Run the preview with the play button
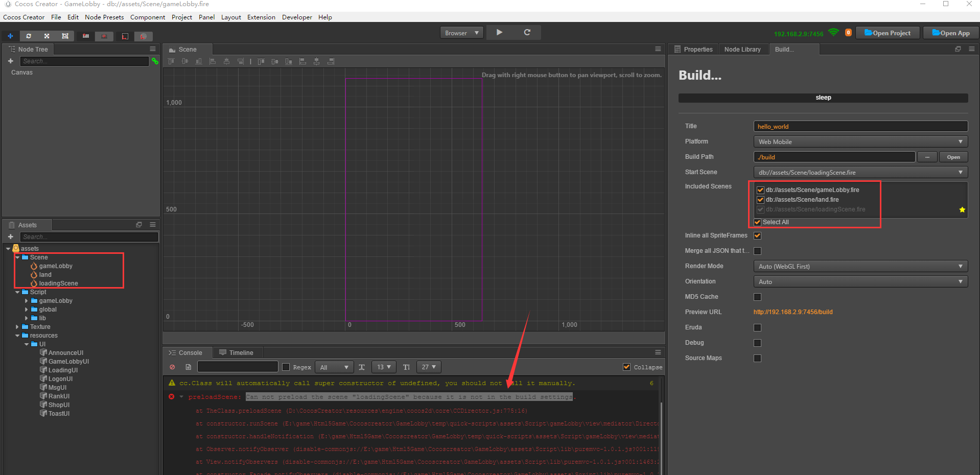The image size is (980, 475). pyautogui.click(x=499, y=33)
